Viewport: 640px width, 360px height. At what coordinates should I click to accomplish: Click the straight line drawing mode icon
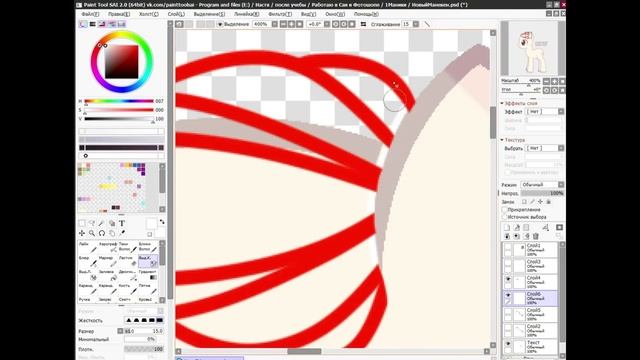427,24
